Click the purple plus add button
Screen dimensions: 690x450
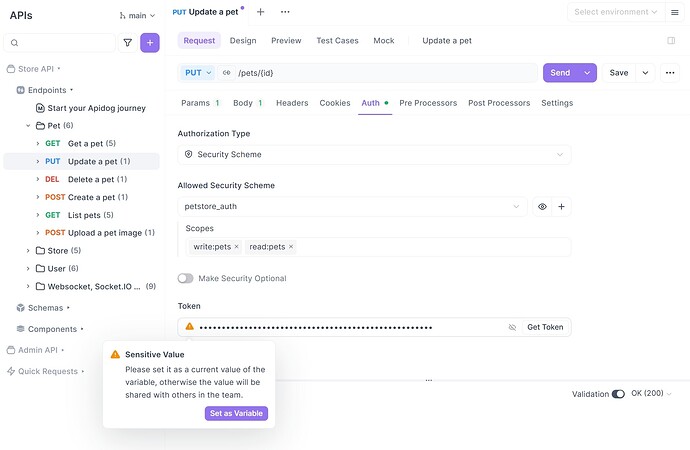[150, 43]
